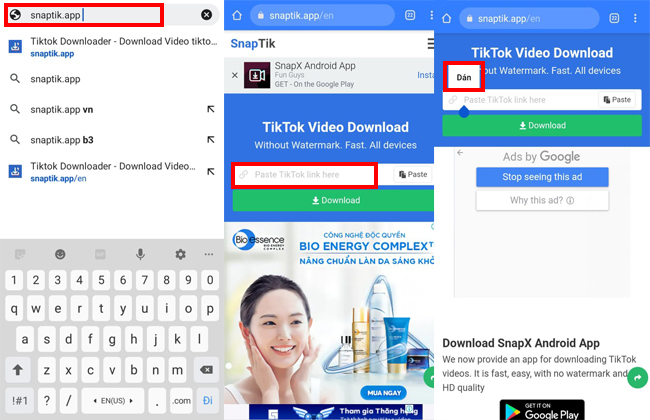
Task: Tap the text cursor handle under the link field
Action: pyautogui.click(x=464, y=112)
